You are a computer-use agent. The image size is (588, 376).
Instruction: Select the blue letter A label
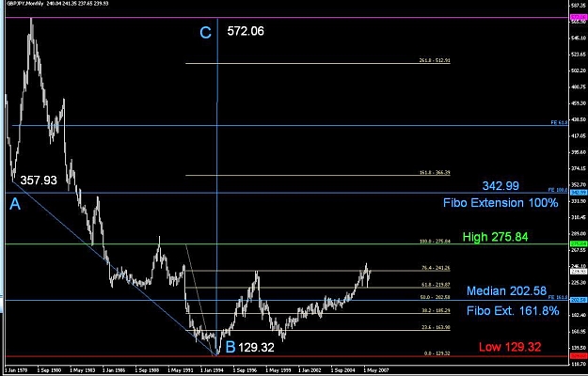(15, 204)
